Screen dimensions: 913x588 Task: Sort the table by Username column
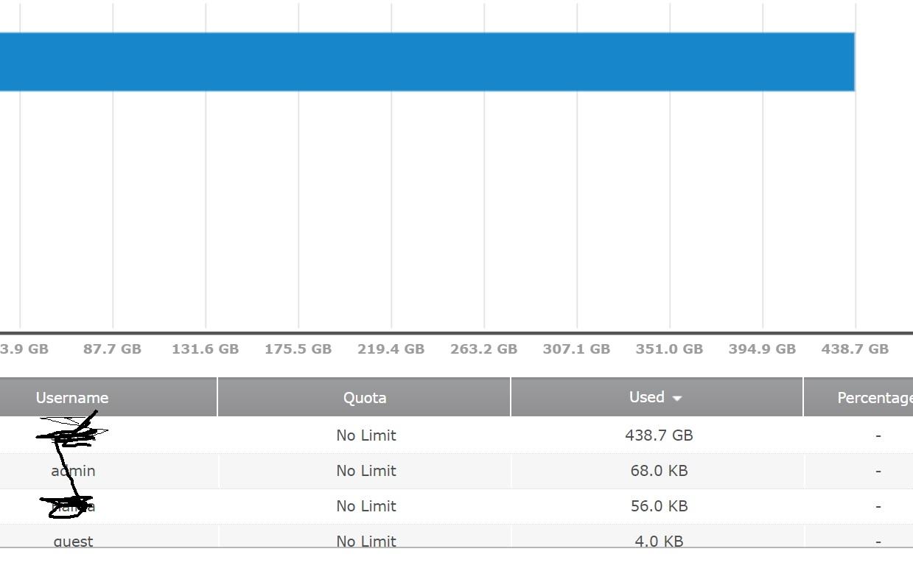coord(72,398)
